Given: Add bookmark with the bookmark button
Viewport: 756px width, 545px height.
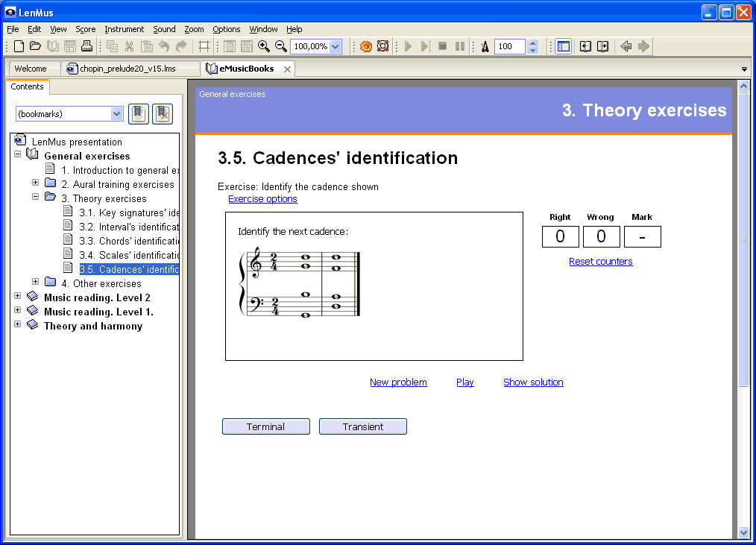Looking at the screenshot, I should click(139, 114).
